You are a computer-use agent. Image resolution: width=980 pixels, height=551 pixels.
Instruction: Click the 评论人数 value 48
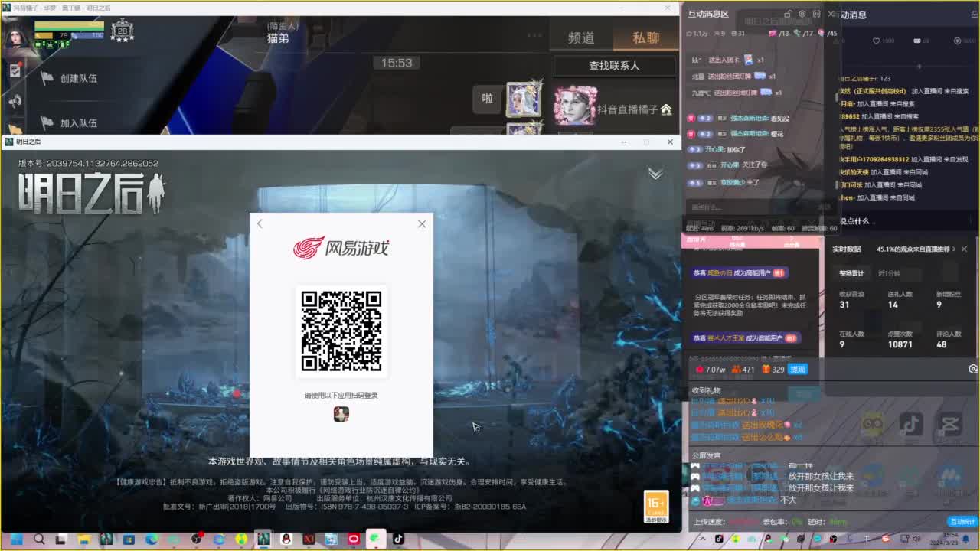tap(942, 344)
